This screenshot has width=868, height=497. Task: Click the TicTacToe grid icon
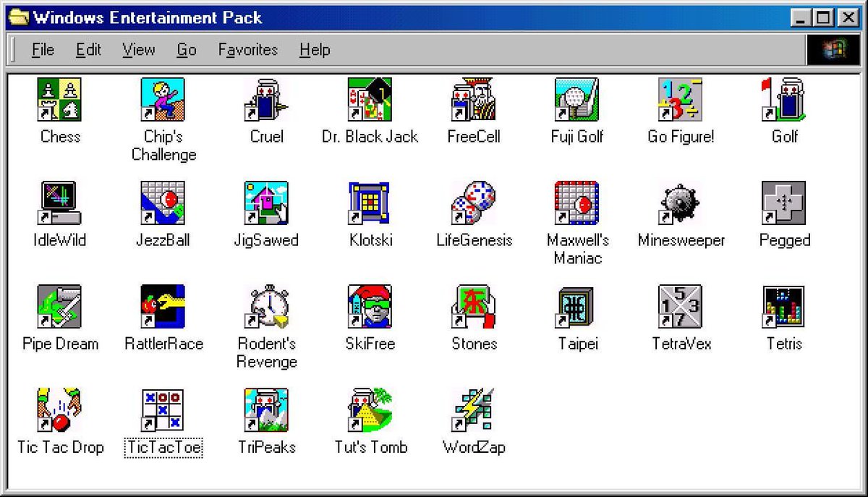[x=163, y=410]
